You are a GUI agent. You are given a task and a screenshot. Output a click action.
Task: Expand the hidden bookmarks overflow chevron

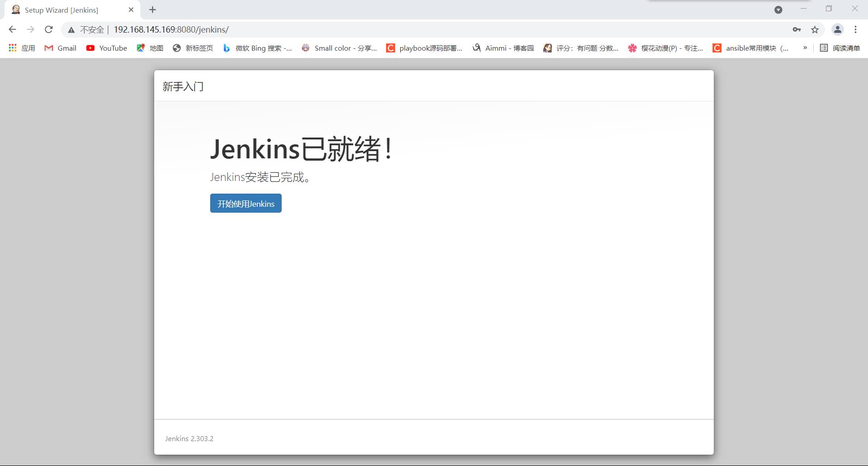(x=805, y=48)
